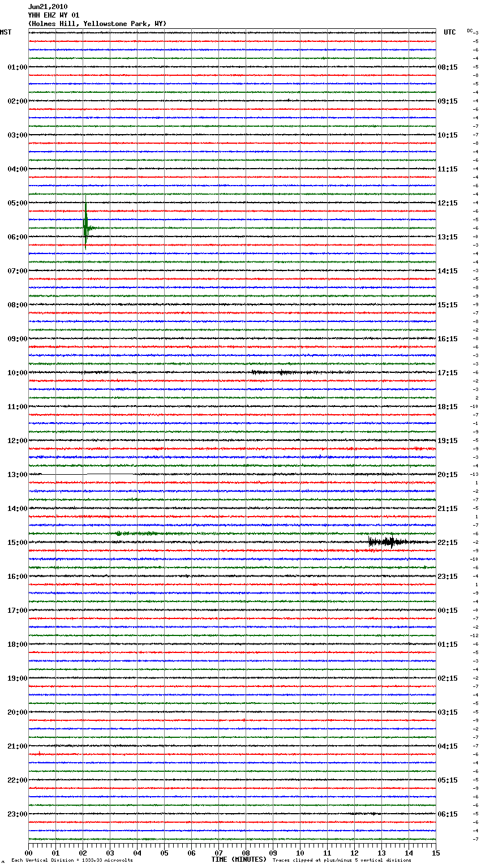
Task: Click the minute 08 x-axis tick label
Action: pos(246,853)
